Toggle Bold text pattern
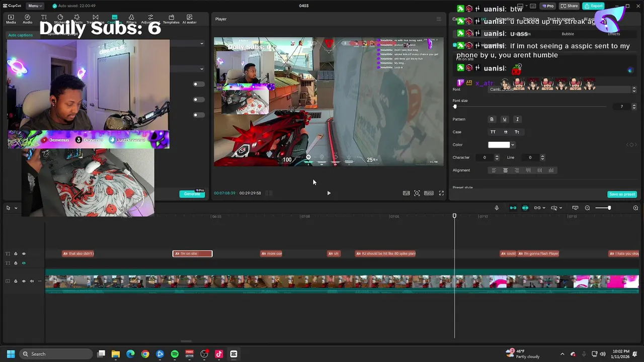Screen dimensions: 644x362 pos(492,119)
